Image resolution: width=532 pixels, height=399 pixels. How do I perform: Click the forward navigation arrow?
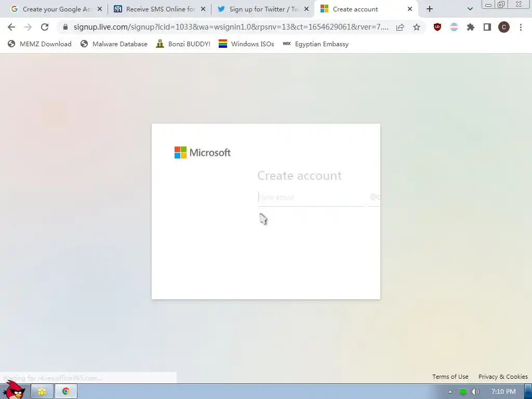point(28,27)
